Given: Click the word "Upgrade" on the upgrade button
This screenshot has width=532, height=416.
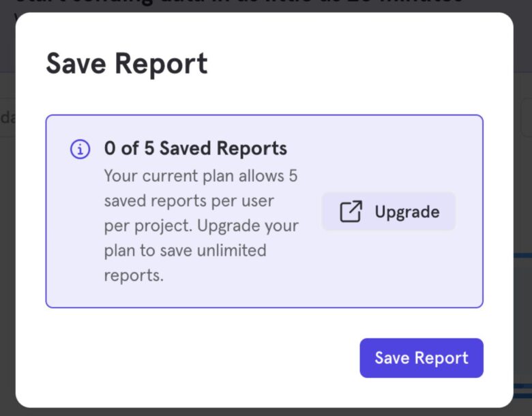Looking at the screenshot, I should [407, 211].
